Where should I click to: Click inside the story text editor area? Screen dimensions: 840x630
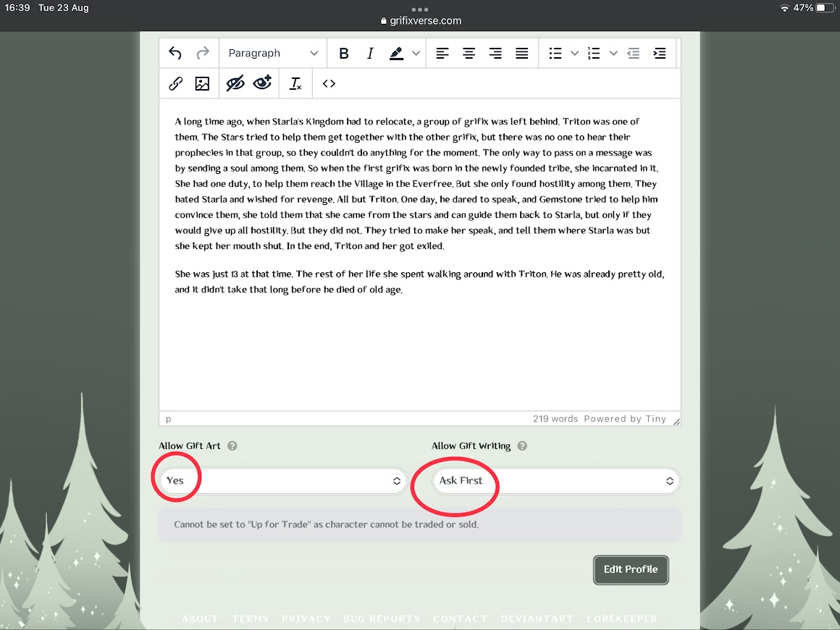(x=419, y=348)
